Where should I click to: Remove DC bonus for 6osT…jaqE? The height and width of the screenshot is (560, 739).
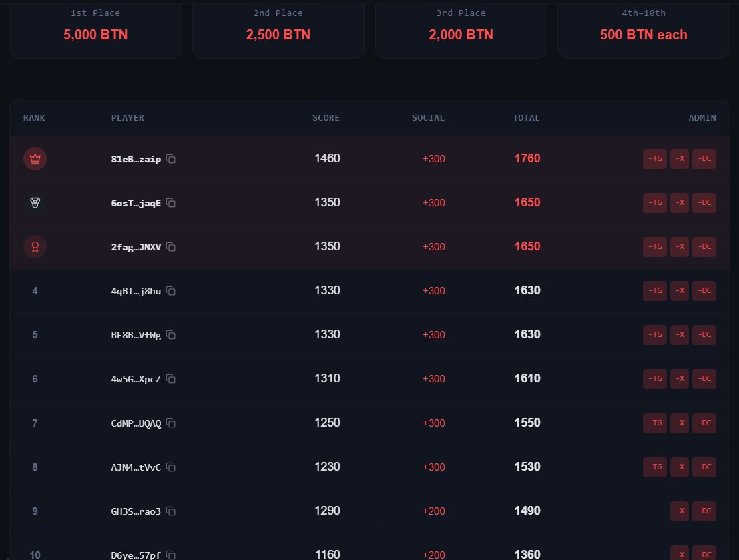[704, 203]
